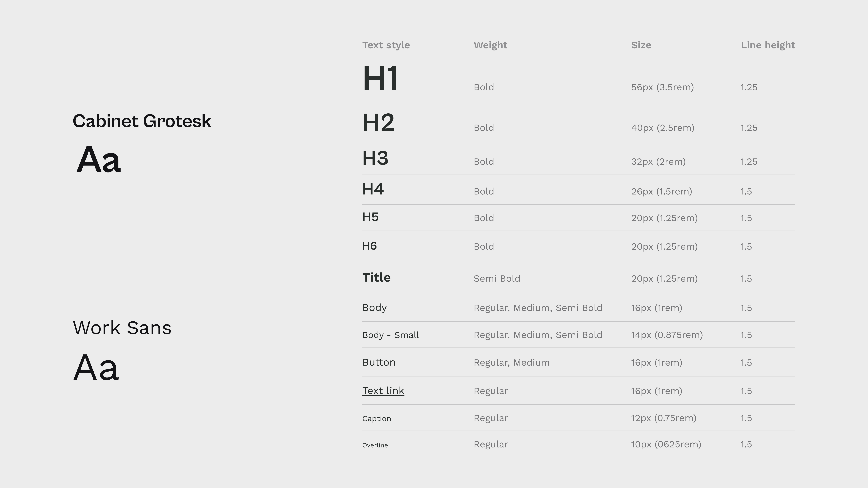
Task: Click the large H1 style sample
Action: click(380, 78)
